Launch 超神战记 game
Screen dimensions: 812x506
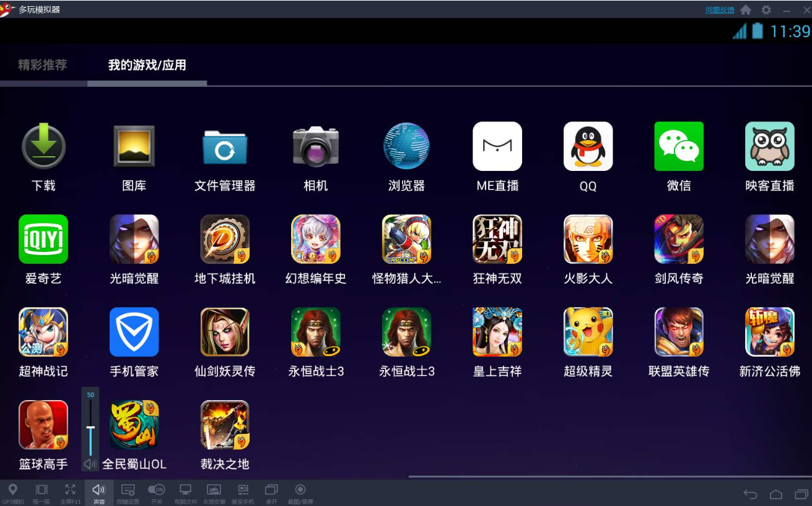point(43,332)
